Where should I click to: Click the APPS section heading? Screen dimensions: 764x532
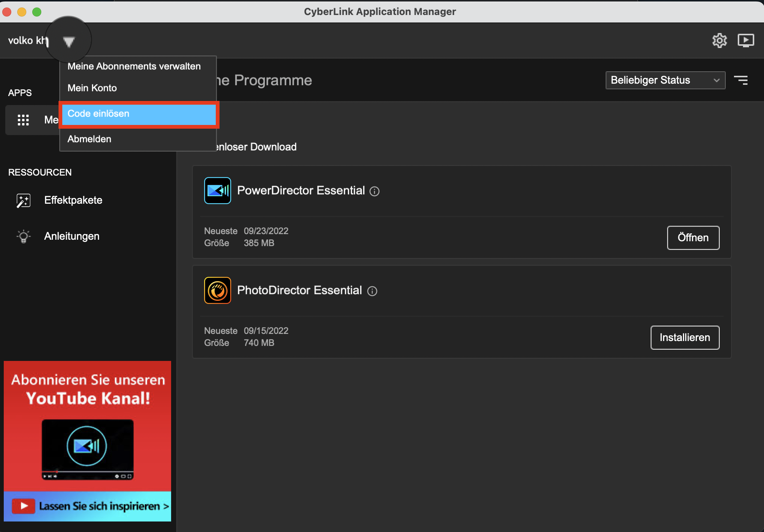20,93
